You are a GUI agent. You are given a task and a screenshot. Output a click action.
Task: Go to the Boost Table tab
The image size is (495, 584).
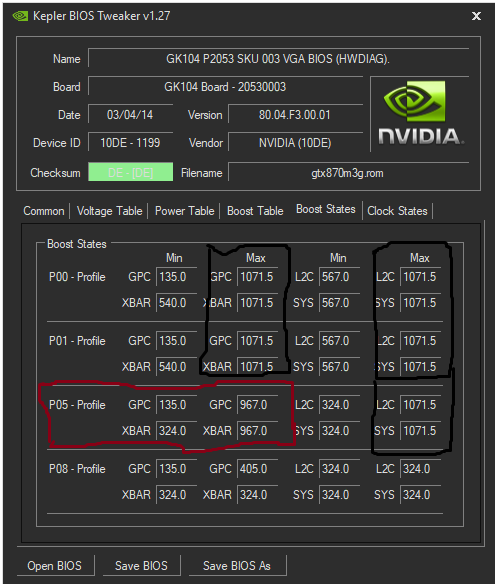[x=255, y=211]
